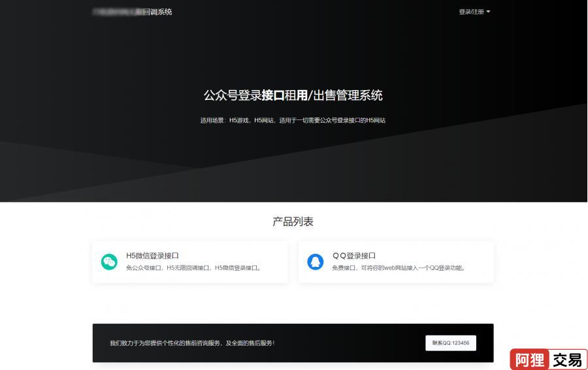This screenshot has height=370, width=588.
Task: Click the blurred part of the site name
Action: tap(118, 12)
